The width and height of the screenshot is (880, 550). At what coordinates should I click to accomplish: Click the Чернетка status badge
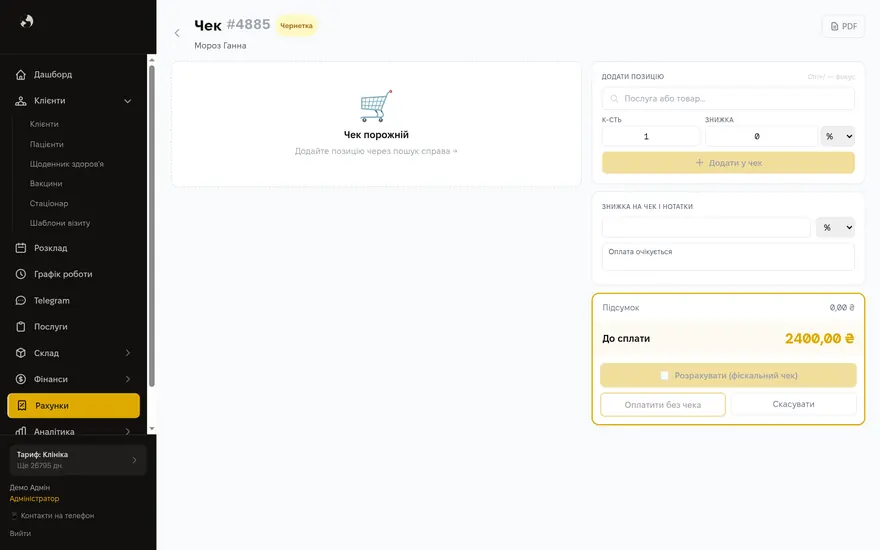(296, 26)
